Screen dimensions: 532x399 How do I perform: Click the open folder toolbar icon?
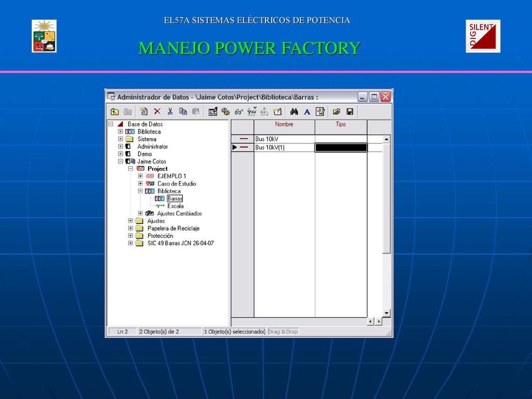coord(337,111)
